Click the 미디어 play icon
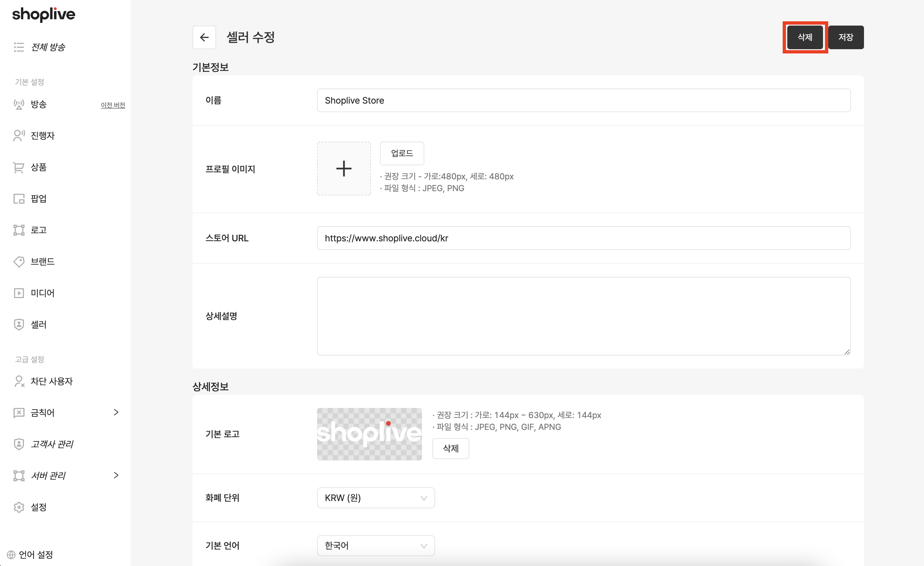This screenshot has width=924, height=566. pyautogui.click(x=19, y=293)
